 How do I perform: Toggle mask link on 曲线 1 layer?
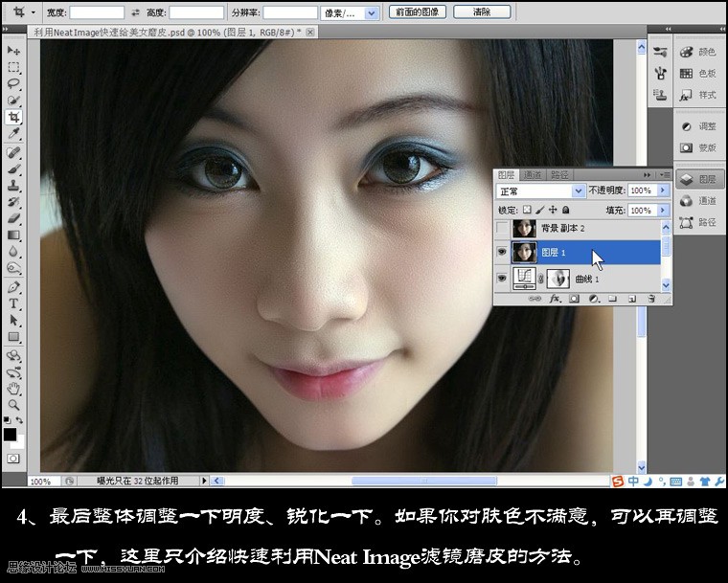541,279
